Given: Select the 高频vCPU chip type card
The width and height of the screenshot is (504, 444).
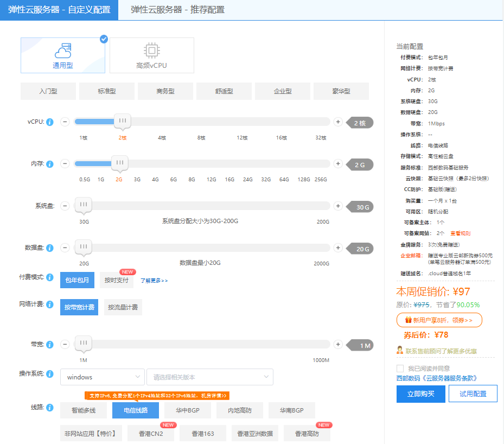Looking at the screenshot, I should tap(152, 55).
